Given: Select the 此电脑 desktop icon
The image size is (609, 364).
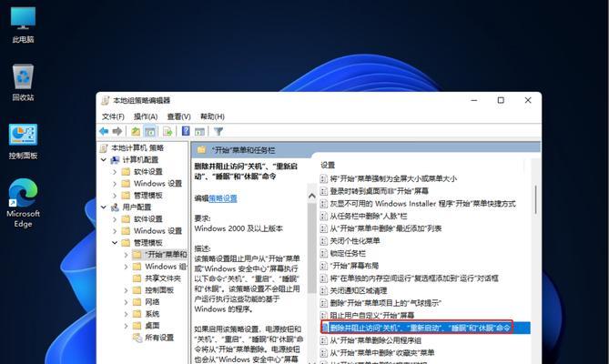Looking at the screenshot, I should click(x=23, y=25).
